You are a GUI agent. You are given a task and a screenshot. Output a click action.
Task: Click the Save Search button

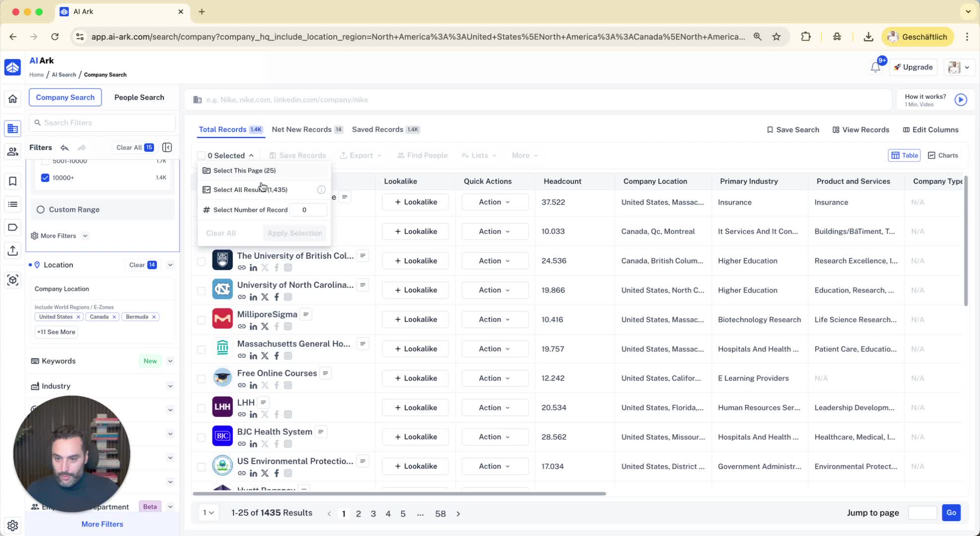click(793, 130)
